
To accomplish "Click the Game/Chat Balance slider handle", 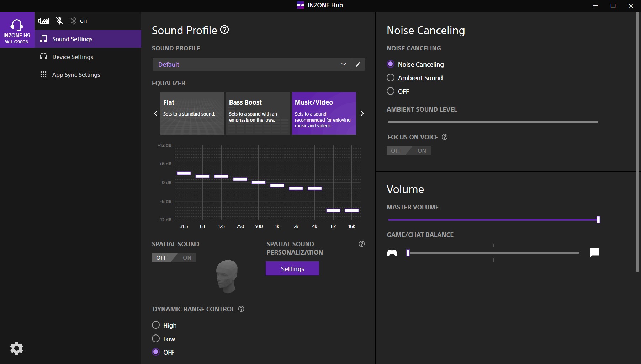I will click(x=408, y=253).
